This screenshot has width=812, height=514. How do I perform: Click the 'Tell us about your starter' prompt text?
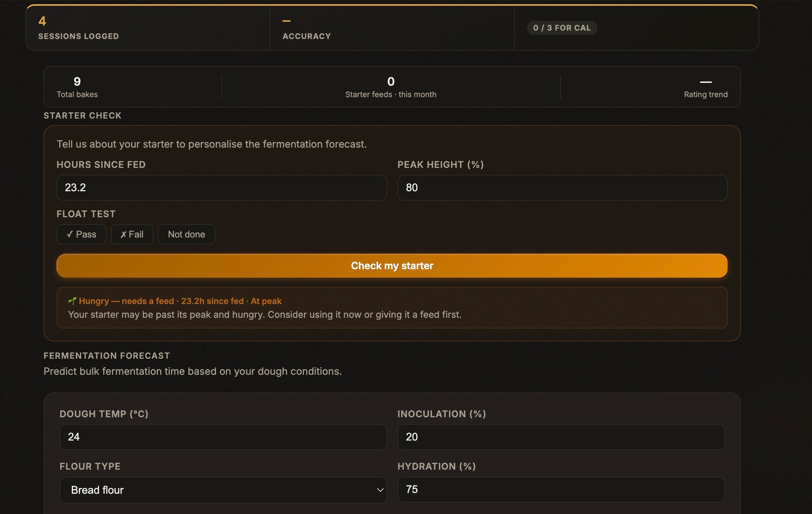point(211,144)
